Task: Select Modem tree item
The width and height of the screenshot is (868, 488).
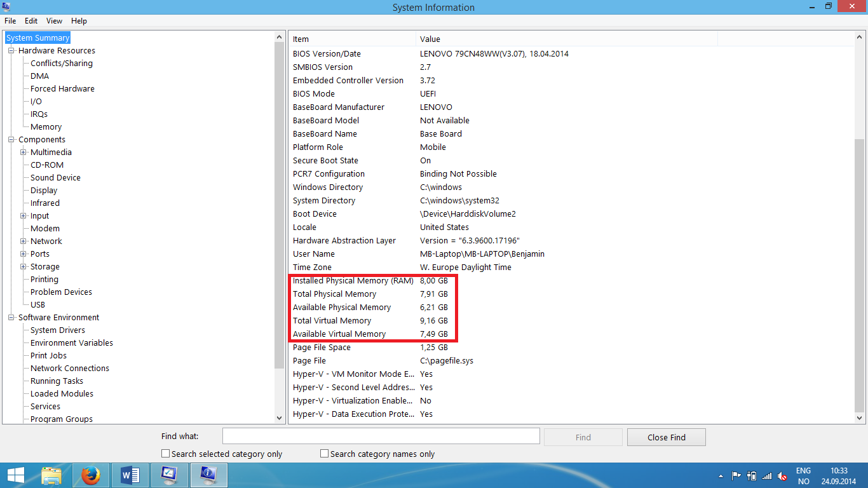Action: click(x=45, y=229)
